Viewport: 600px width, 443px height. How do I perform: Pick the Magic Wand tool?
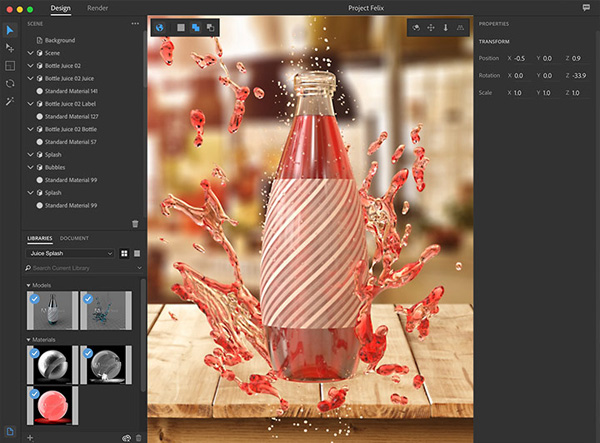pyautogui.click(x=10, y=102)
